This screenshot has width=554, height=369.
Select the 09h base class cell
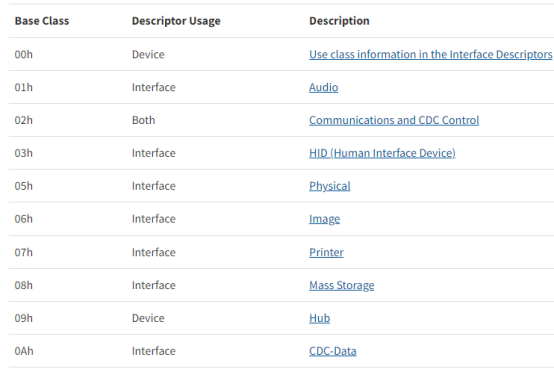[x=24, y=318]
